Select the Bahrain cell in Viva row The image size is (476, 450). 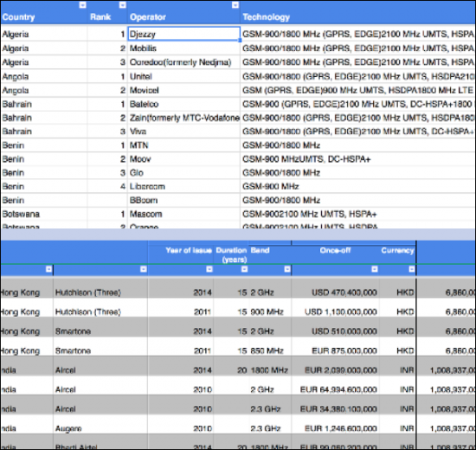coord(44,132)
